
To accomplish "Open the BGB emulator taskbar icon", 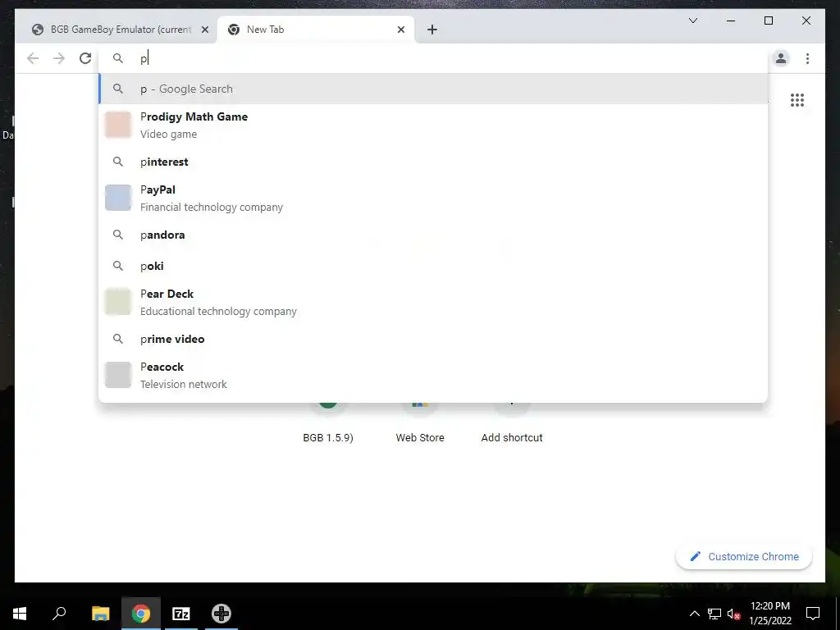I will coord(221,614).
